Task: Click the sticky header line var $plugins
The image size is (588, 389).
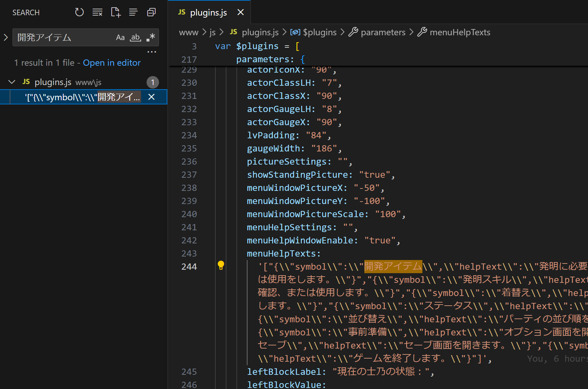Action: (x=257, y=46)
